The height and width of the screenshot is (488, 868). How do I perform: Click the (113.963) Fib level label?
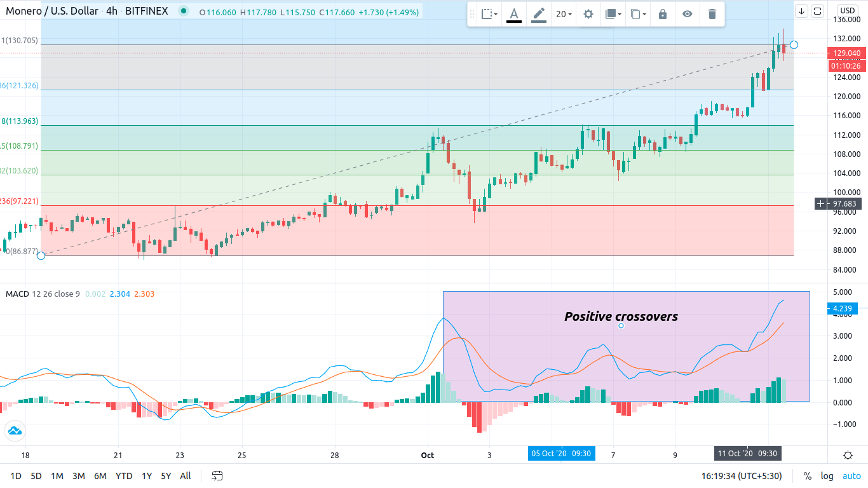pos(20,121)
